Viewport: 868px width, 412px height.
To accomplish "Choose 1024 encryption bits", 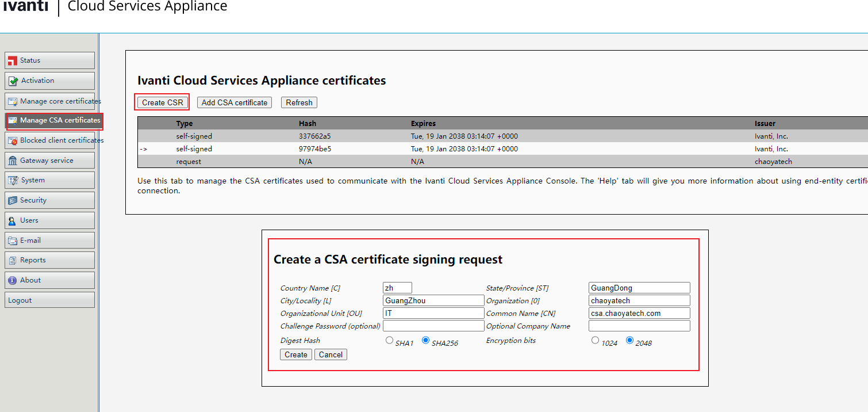I will [595, 341].
